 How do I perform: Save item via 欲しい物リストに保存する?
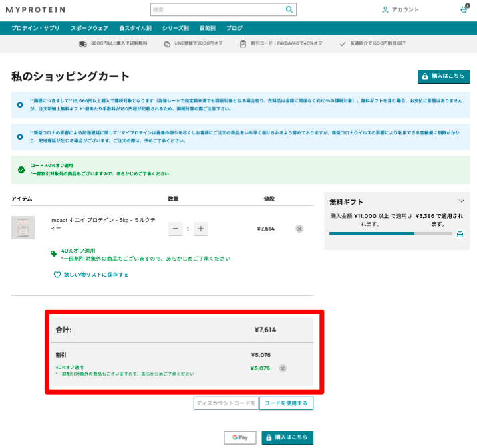96,275
